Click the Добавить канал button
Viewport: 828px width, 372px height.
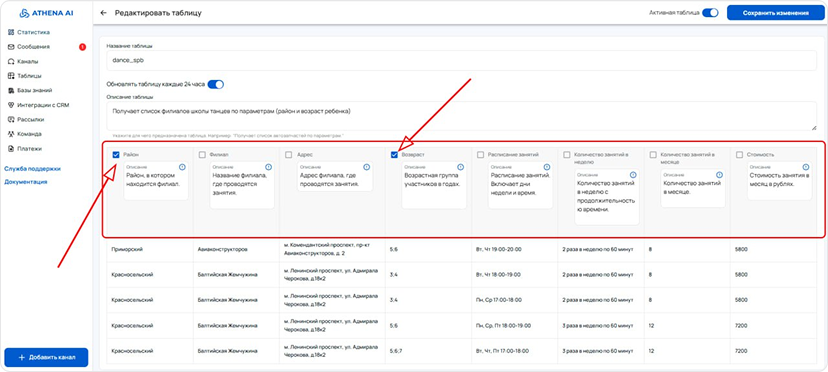tap(46, 357)
